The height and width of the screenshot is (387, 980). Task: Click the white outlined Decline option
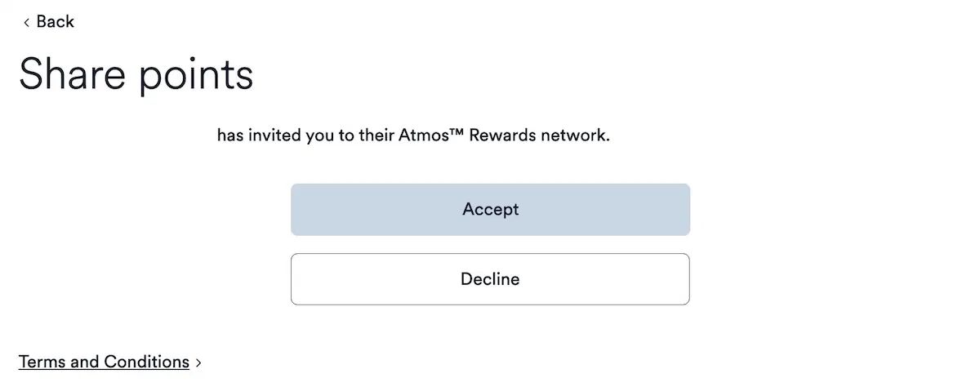[490, 279]
